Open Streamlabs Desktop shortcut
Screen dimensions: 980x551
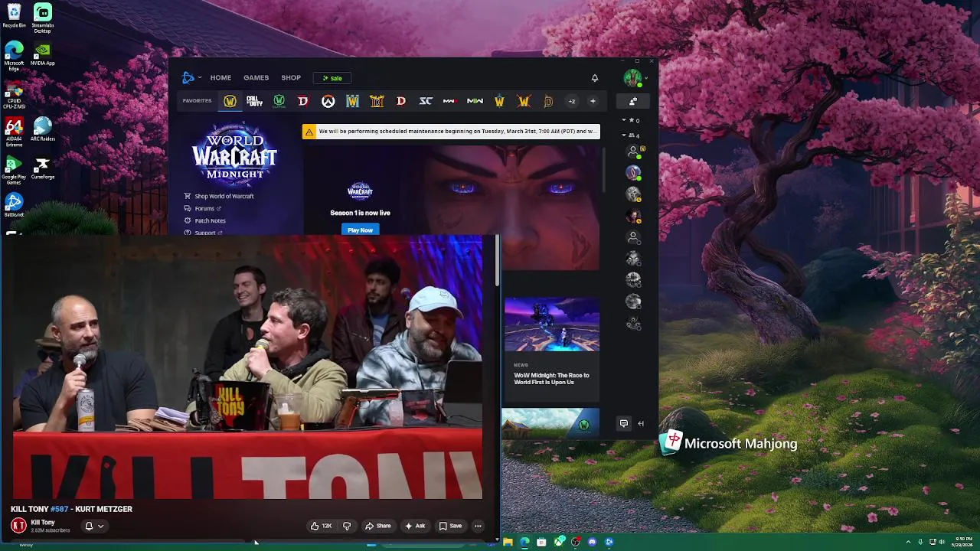coord(43,18)
